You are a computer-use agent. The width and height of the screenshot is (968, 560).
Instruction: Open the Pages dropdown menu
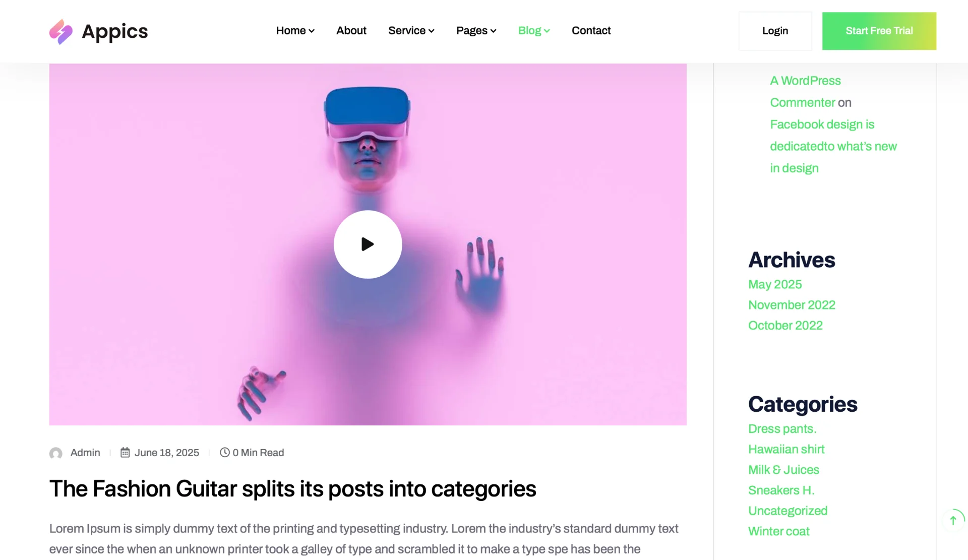(476, 31)
